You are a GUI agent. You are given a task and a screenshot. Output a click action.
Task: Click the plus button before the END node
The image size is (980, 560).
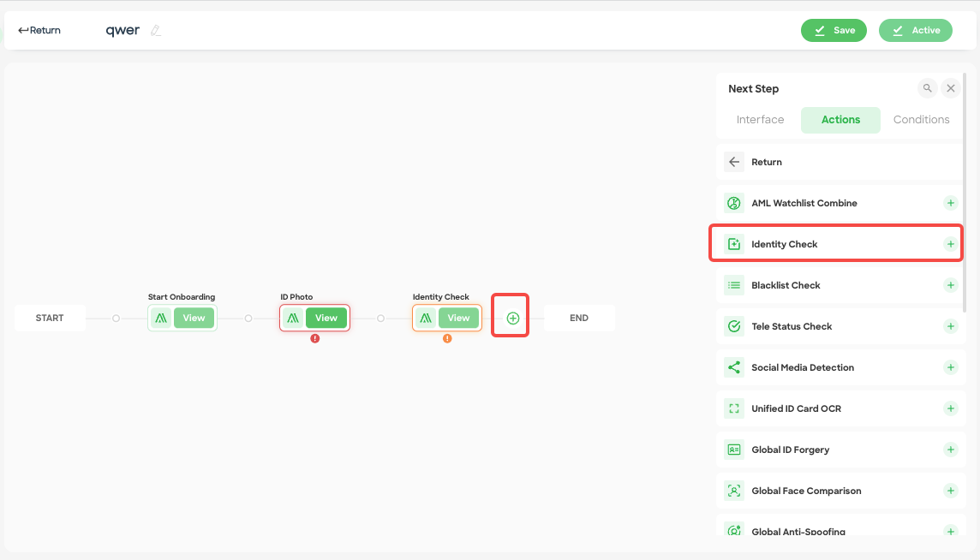click(511, 318)
